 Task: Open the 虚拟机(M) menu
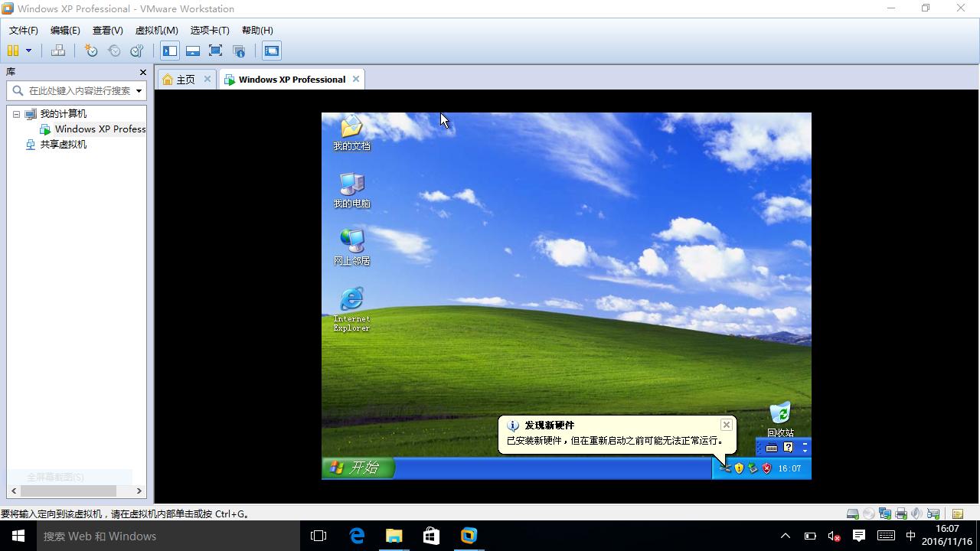156,30
